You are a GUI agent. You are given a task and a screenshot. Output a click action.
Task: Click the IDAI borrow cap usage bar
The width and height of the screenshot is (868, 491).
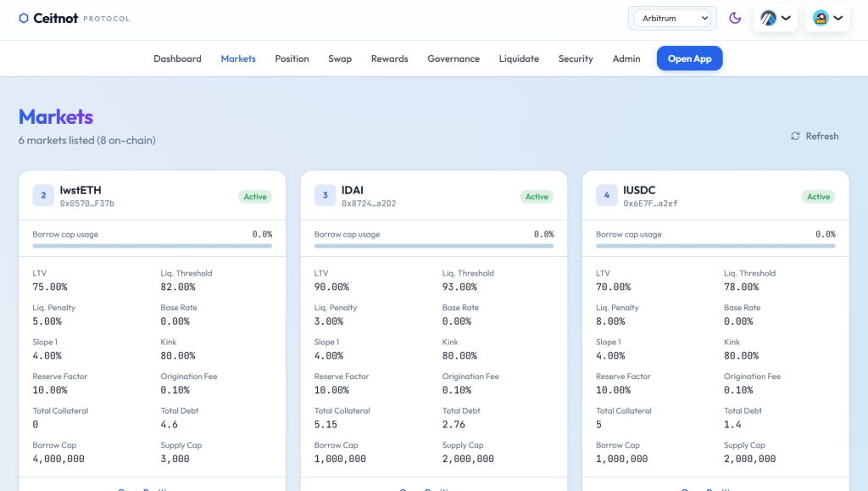434,246
